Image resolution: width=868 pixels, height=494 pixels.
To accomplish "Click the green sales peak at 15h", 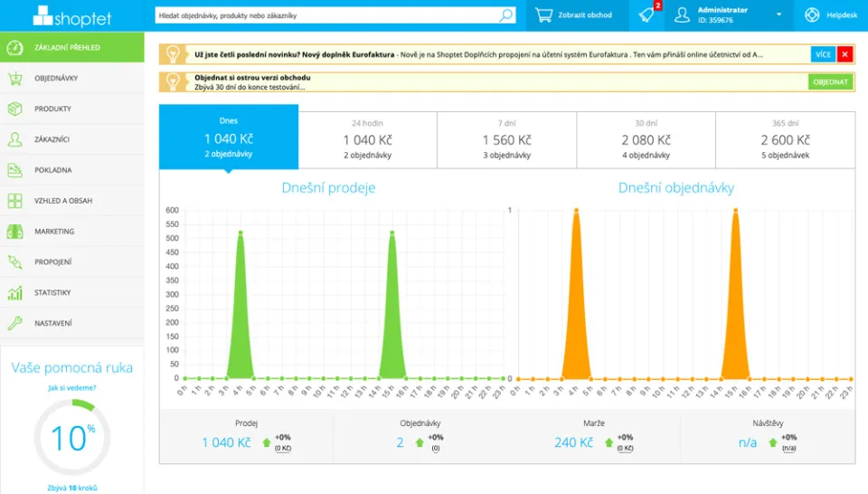I will tap(392, 306).
